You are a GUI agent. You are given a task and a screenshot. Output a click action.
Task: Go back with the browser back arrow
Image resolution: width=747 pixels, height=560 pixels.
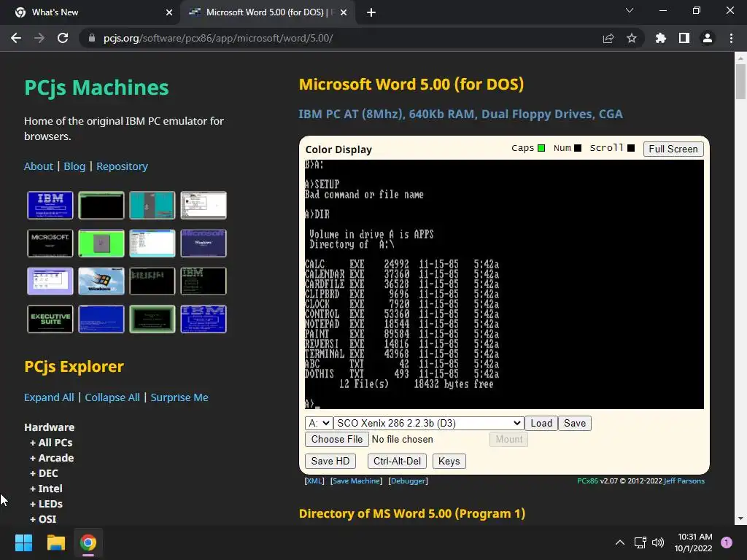(16, 38)
